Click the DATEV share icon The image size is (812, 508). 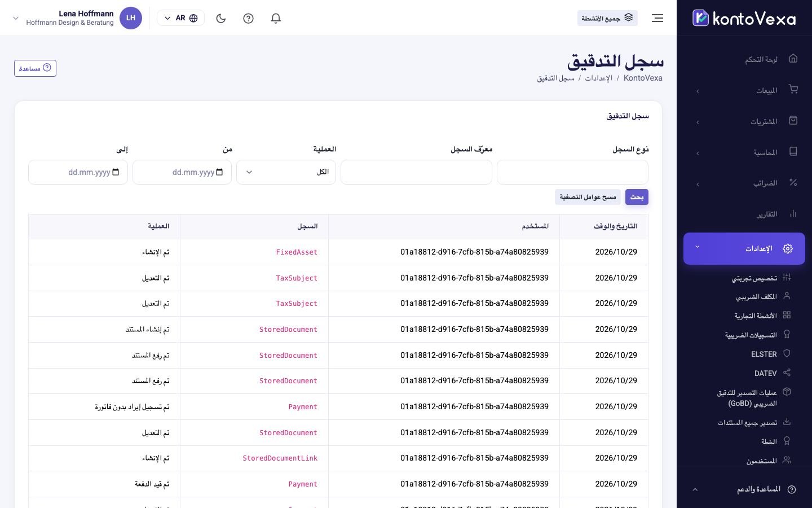787,373
